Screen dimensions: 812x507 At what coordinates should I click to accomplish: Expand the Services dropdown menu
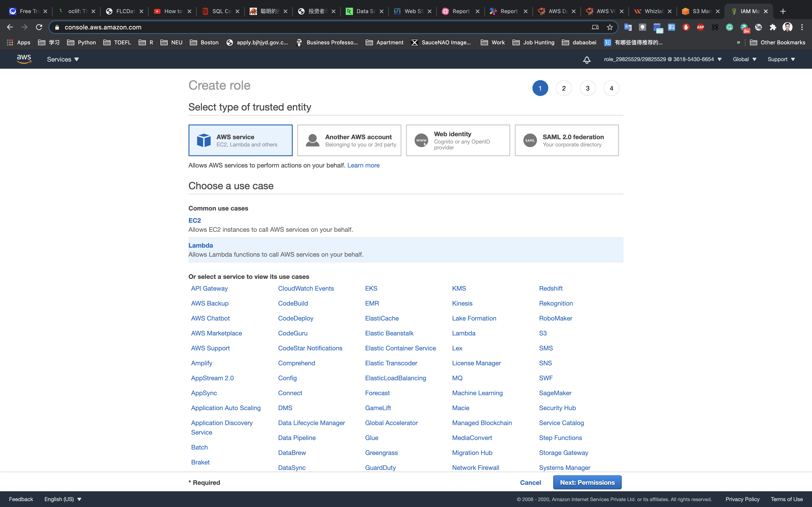pos(63,59)
